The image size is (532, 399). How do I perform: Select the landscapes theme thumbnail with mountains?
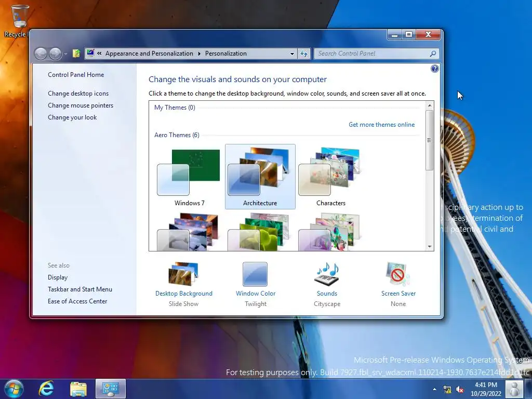pos(188,232)
